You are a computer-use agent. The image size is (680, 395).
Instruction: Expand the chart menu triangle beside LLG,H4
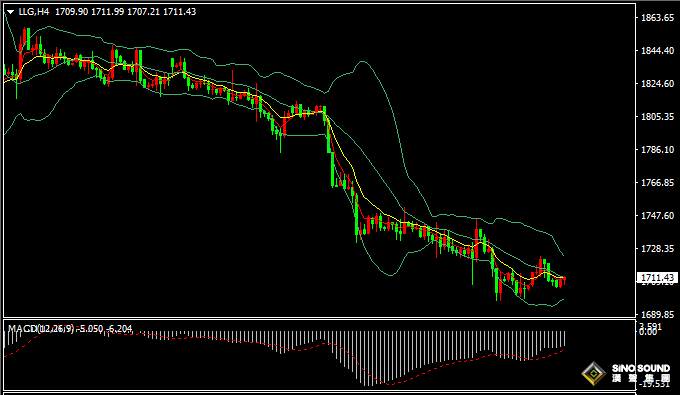pos(10,12)
